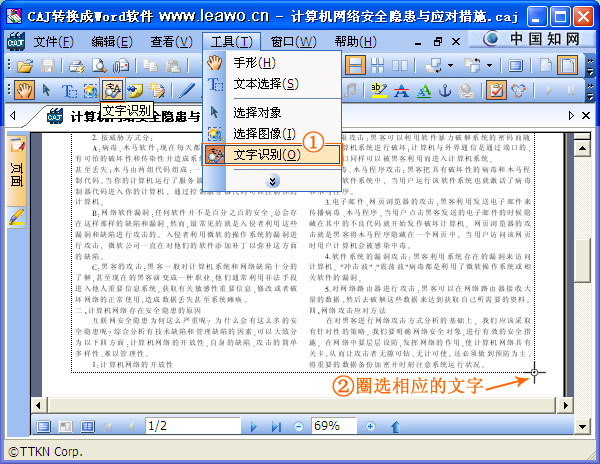Select thumbnail grid layout icon
600x464 pixels.
click(377, 65)
